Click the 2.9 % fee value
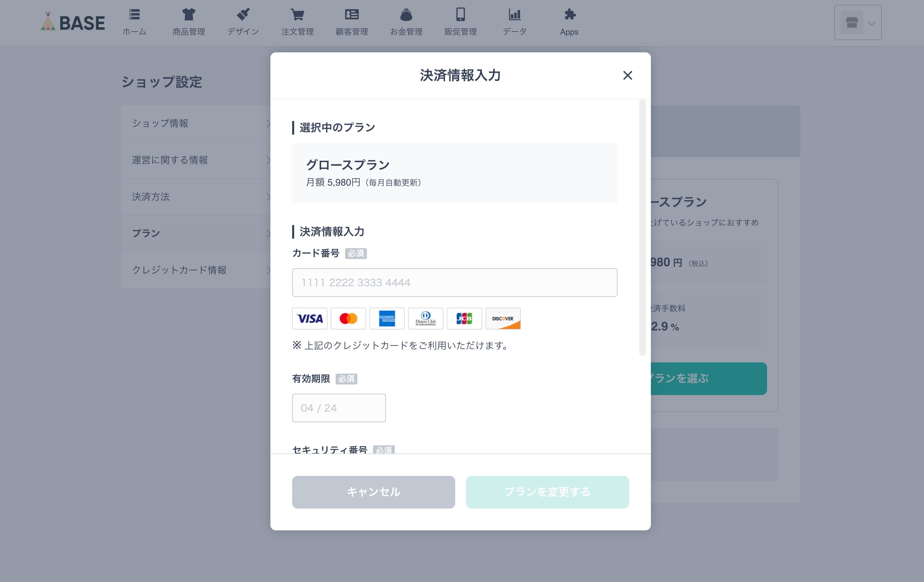924x582 pixels. [664, 326]
